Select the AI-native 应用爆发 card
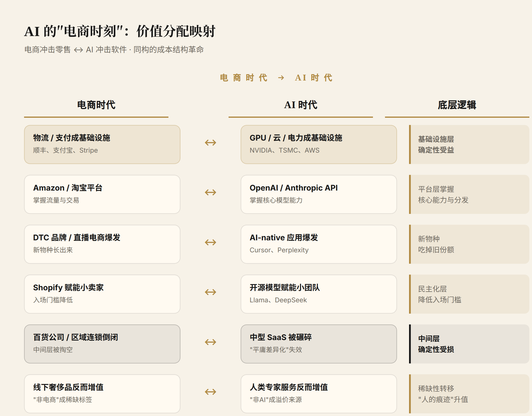The width and height of the screenshot is (532, 416). click(319, 244)
